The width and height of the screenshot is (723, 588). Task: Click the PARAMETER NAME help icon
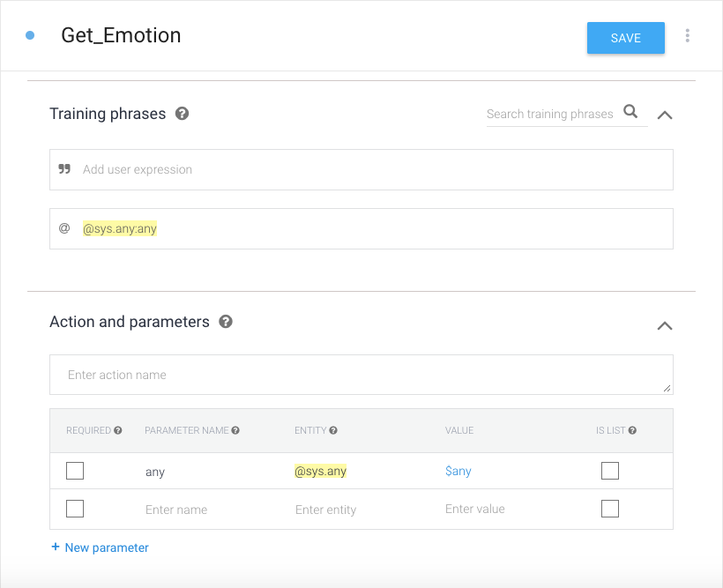pos(235,430)
